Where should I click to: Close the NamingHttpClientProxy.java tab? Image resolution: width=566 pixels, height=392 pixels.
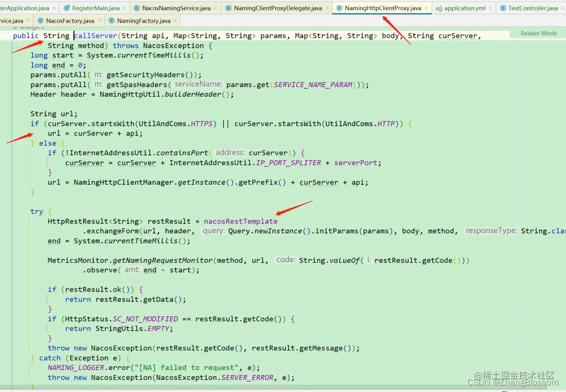(427, 8)
